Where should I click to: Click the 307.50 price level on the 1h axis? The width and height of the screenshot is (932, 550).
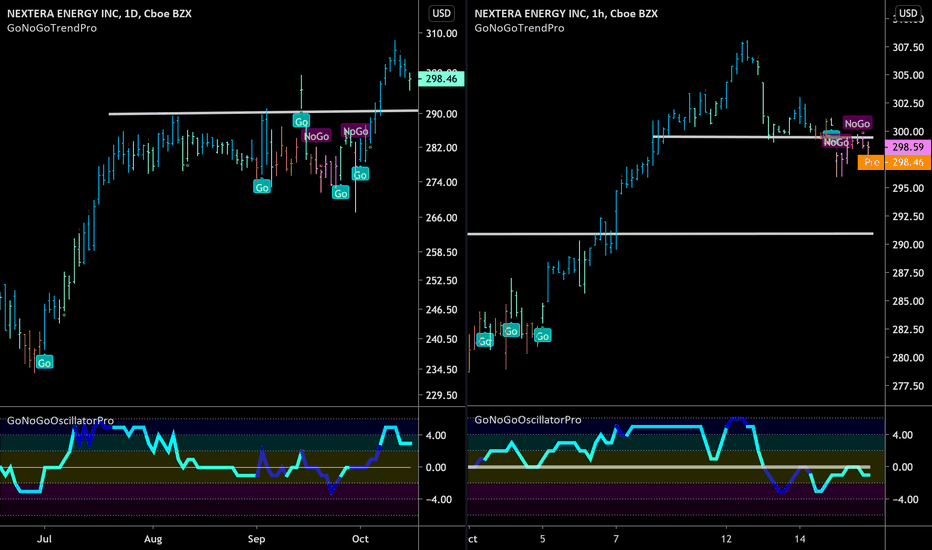[908, 48]
